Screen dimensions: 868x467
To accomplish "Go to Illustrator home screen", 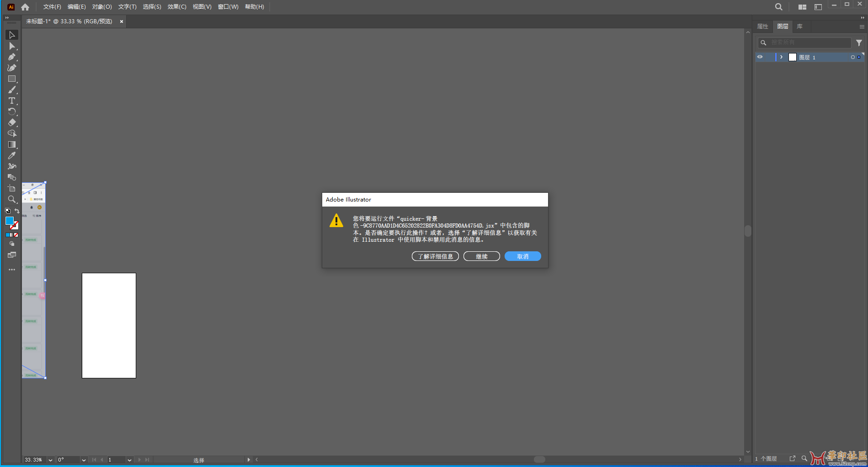I will coord(25,7).
